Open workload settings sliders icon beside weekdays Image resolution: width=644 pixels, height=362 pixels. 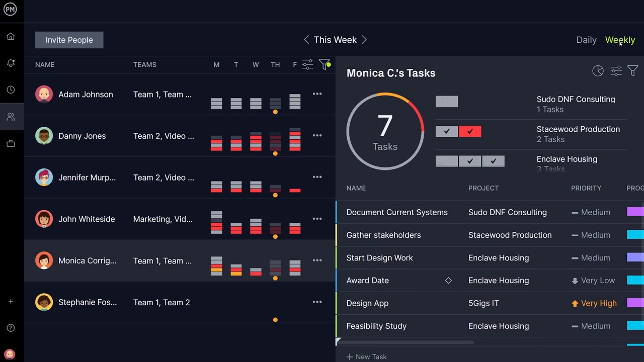pos(307,64)
